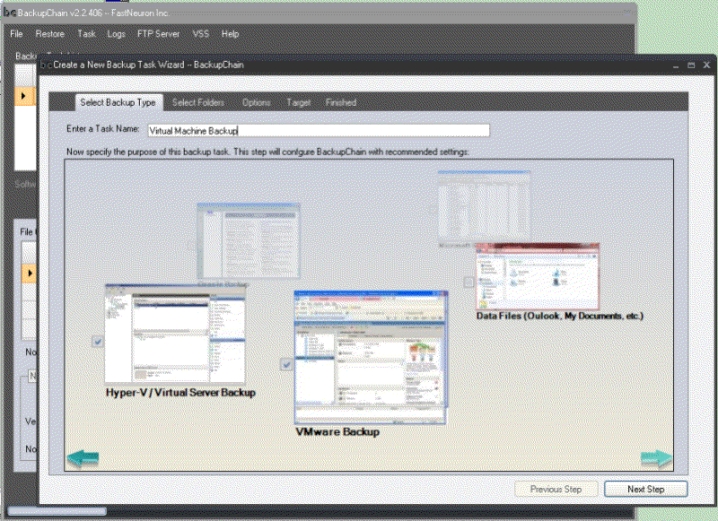Toggle the Hyper-V backup checkbox
Image resolution: width=718 pixels, height=521 pixels.
pos(97,341)
